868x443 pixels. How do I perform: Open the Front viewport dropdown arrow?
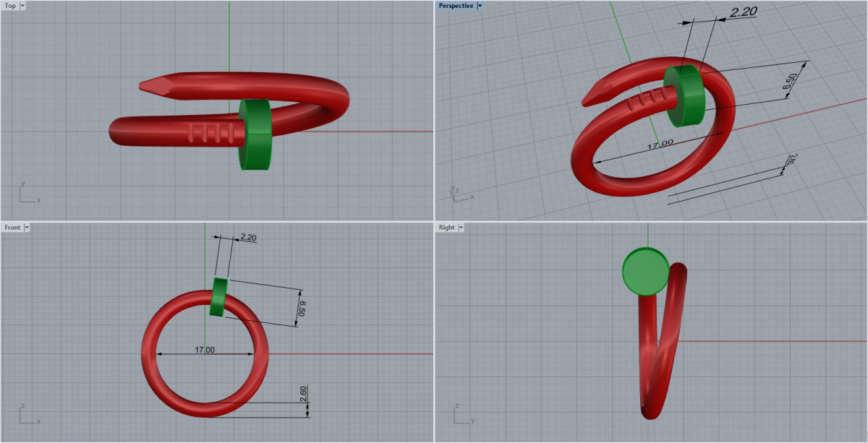click(27, 228)
